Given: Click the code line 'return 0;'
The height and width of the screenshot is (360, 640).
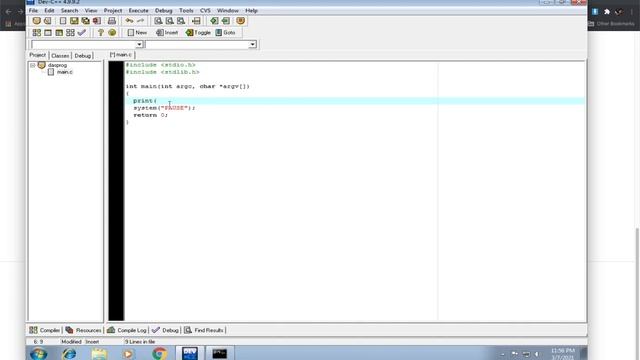Looking at the screenshot, I should [x=150, y=115].
